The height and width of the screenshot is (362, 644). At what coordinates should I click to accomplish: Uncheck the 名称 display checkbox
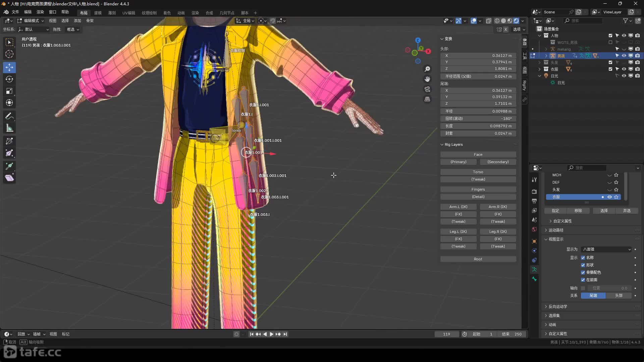click(583, 258)
